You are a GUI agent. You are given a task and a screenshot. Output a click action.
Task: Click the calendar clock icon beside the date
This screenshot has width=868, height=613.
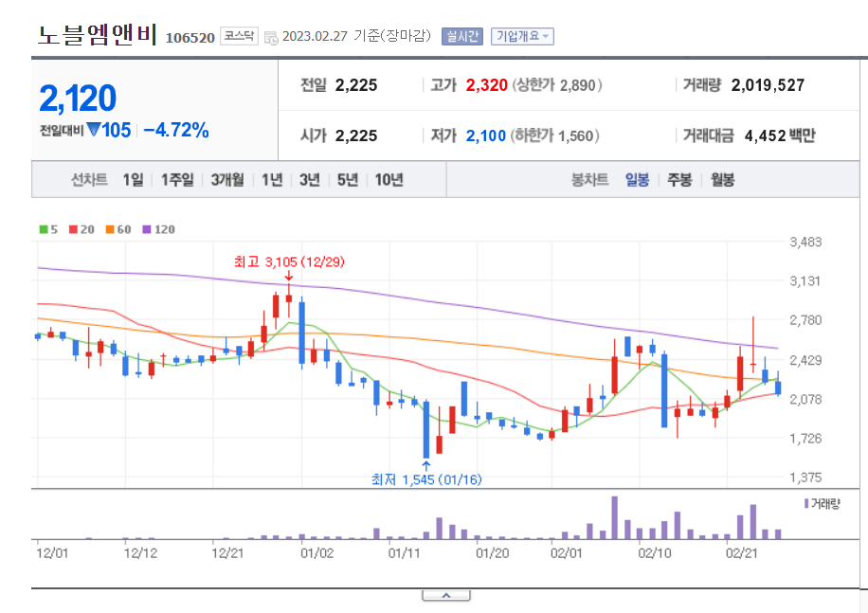(271, 38)
